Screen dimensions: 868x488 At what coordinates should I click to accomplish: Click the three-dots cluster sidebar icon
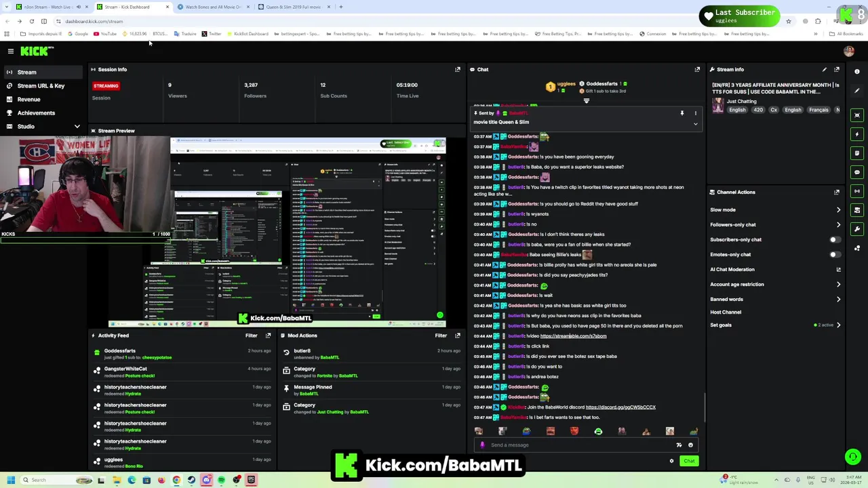coord(857,248)
